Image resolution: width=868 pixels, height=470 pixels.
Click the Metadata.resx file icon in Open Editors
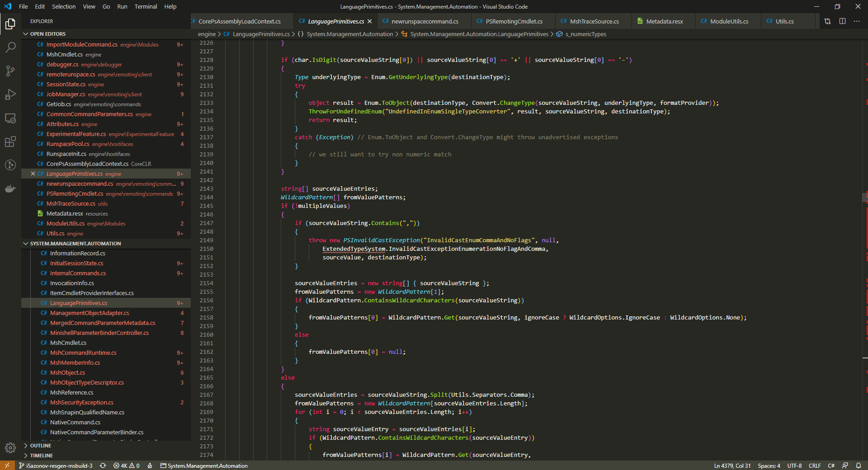40,213
